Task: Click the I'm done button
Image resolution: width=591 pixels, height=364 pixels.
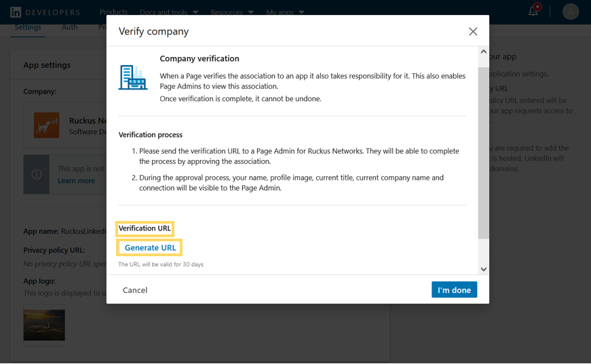Action: click(x=454, y=290)
